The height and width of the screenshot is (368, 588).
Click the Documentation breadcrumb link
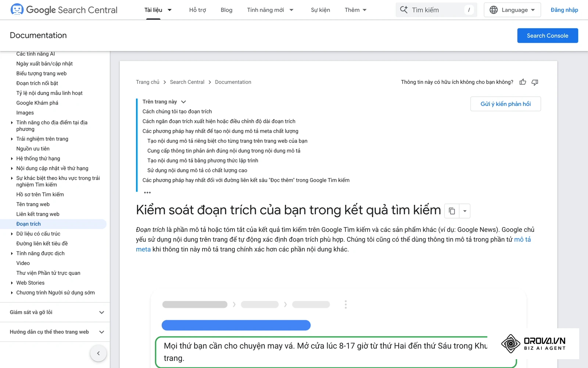pos(233,82)
